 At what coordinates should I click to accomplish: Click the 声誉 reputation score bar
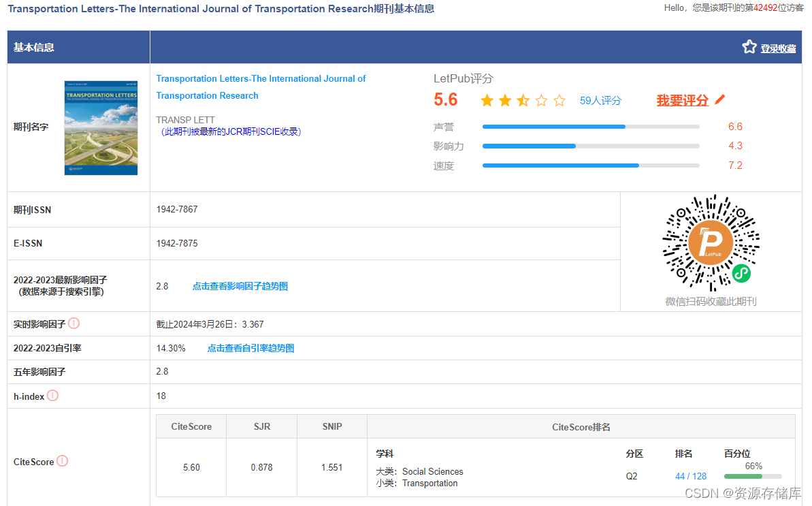click(x=591, y=127)
